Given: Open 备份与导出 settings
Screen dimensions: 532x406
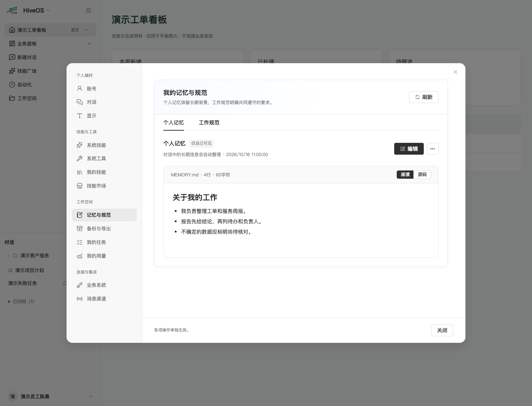Looking at the screenshot, I should coord(104,229).
